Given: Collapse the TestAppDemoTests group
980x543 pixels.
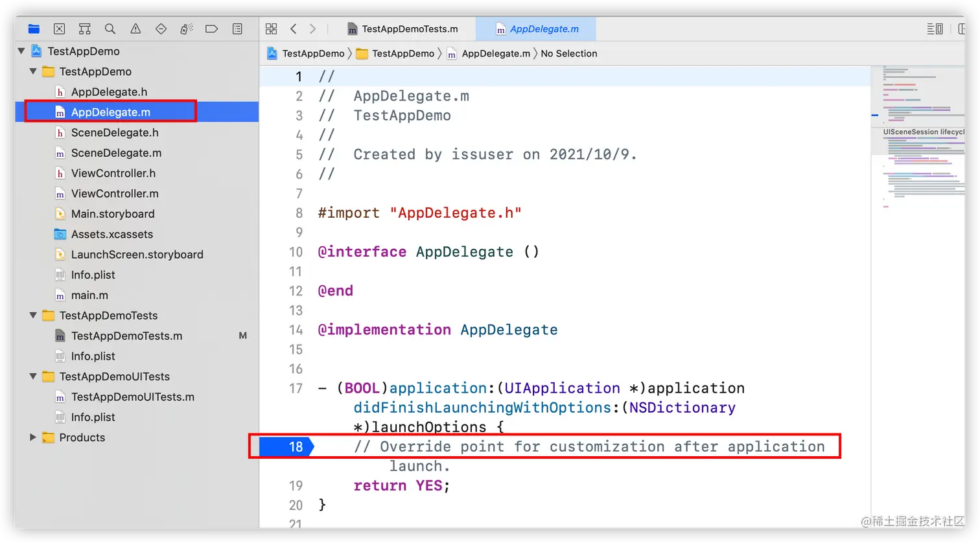Looking at the screenshot, I should click(33, 315).
